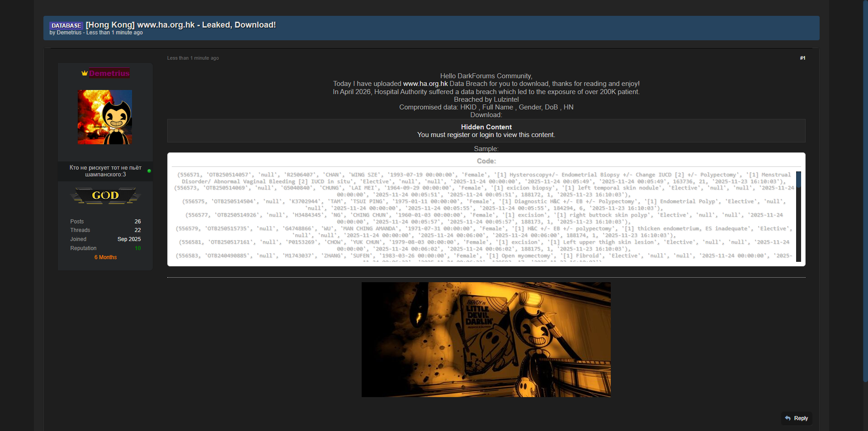This screenshot has width=868, height=431.
Task: Click the Bendy signature banner image
Action: tap(486, 340)
